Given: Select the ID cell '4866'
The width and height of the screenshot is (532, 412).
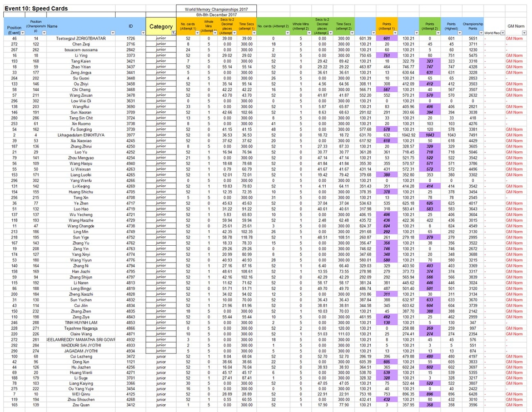Looking at the screenshot, I should (131, 328).
